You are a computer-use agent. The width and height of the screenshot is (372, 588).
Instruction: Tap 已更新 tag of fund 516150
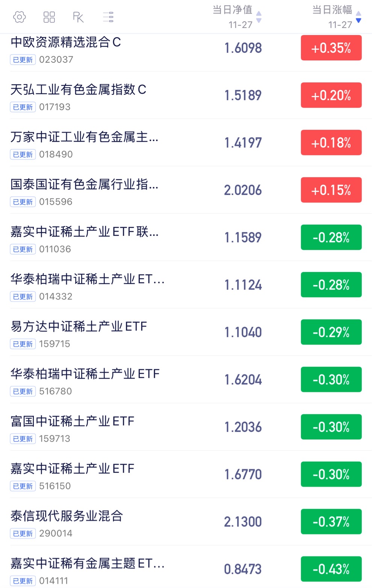point(23,486)
